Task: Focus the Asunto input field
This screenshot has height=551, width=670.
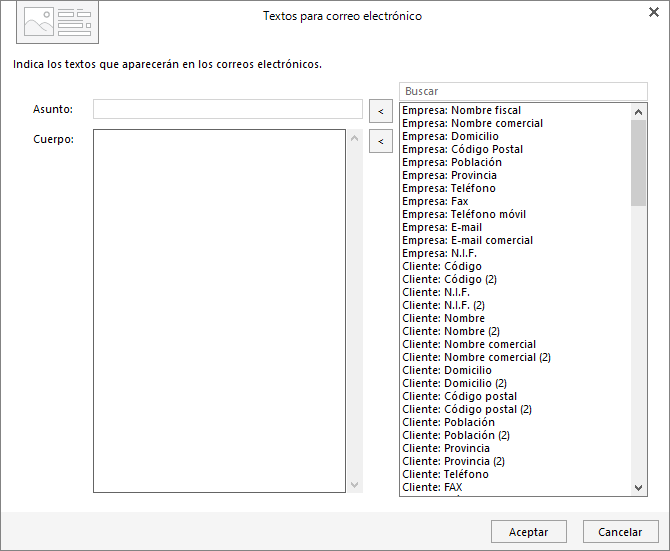Action: click(228, 109)
